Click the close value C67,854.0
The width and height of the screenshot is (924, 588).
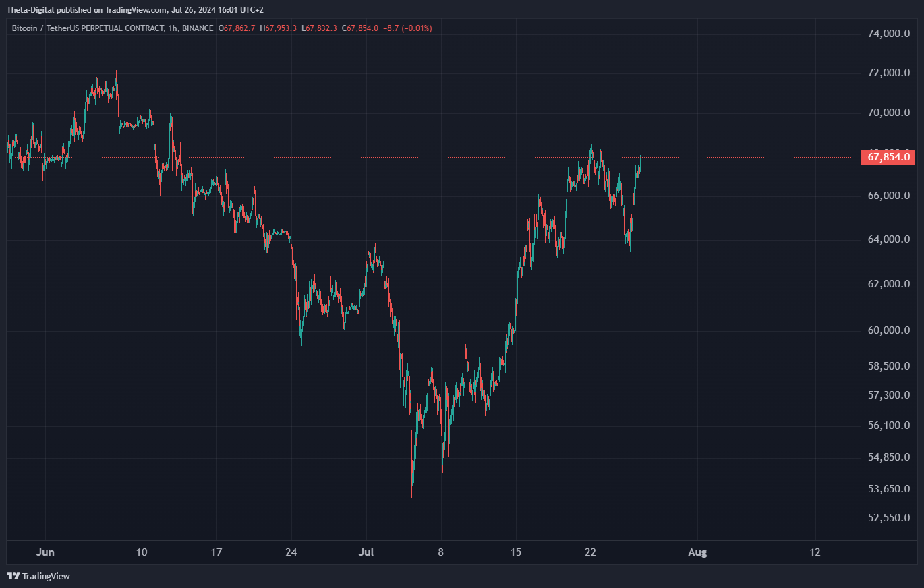[x=360, y=28]
